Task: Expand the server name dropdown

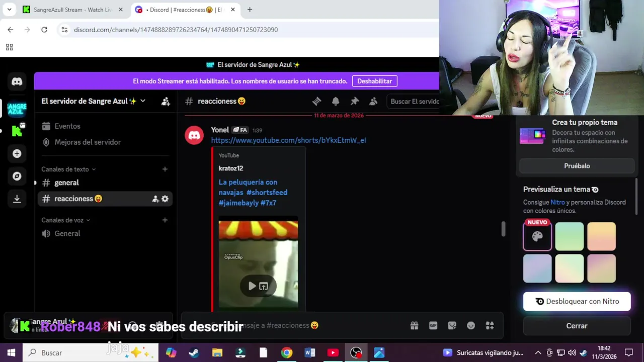Action: 143,101
